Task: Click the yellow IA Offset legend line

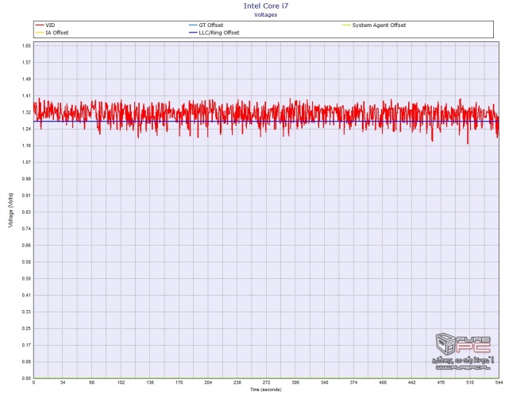Action: click(x=40, y=33)
